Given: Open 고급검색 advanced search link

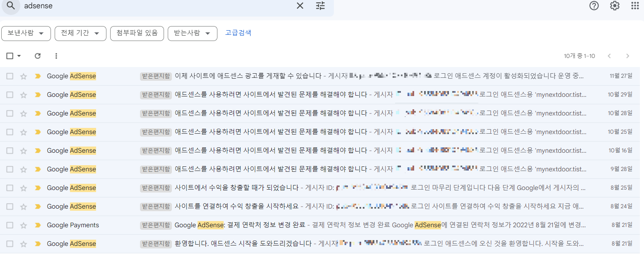Looking at the screenshot, I should coord(238,33).
